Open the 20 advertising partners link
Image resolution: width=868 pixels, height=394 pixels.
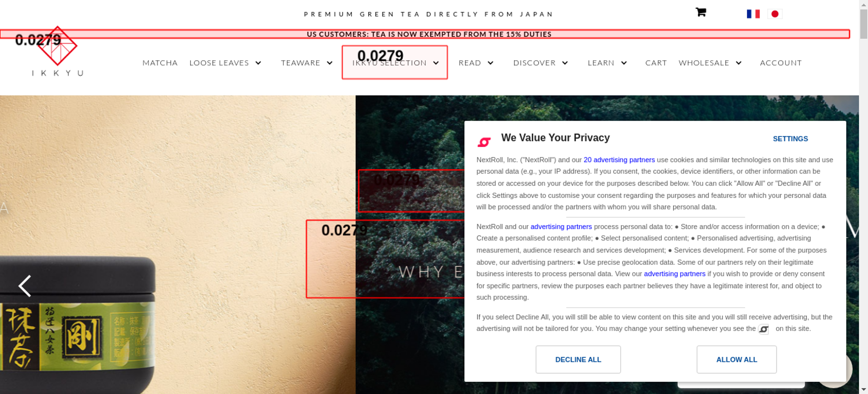[619, 160]
